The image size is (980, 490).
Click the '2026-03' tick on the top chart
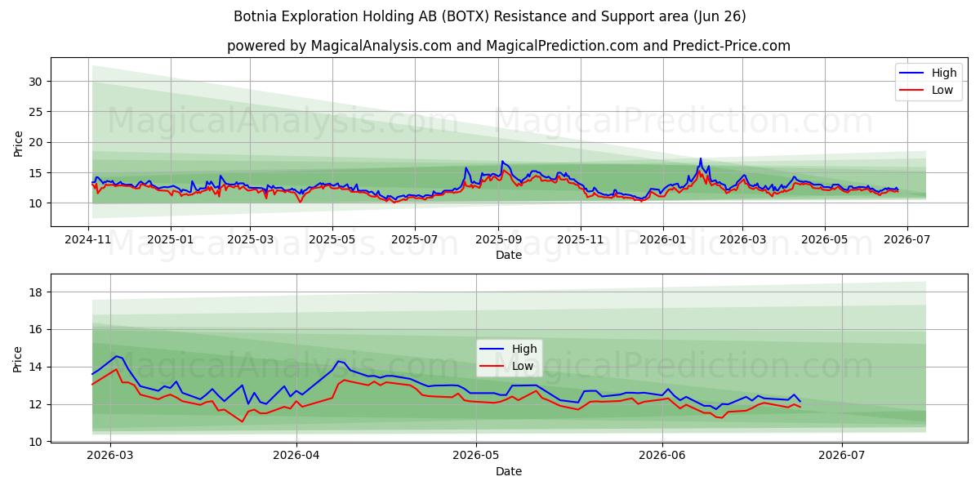[x=742, y=241]
